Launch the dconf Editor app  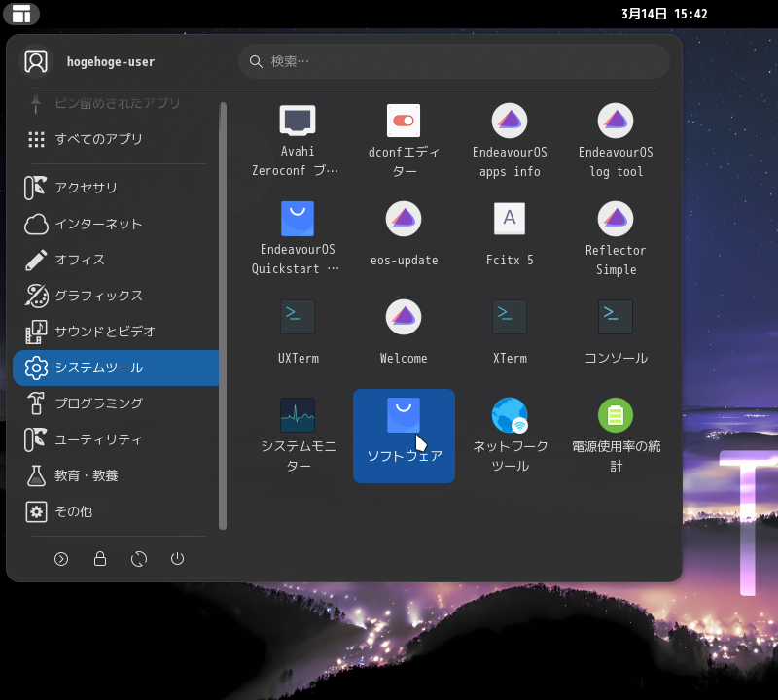tap(404, 141)
